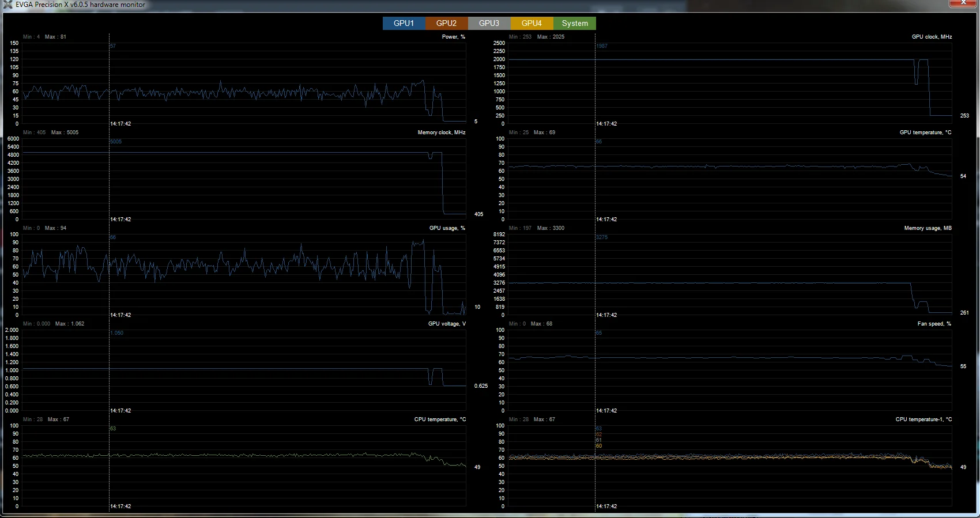Click the Power, % graph label

[454, 37]
